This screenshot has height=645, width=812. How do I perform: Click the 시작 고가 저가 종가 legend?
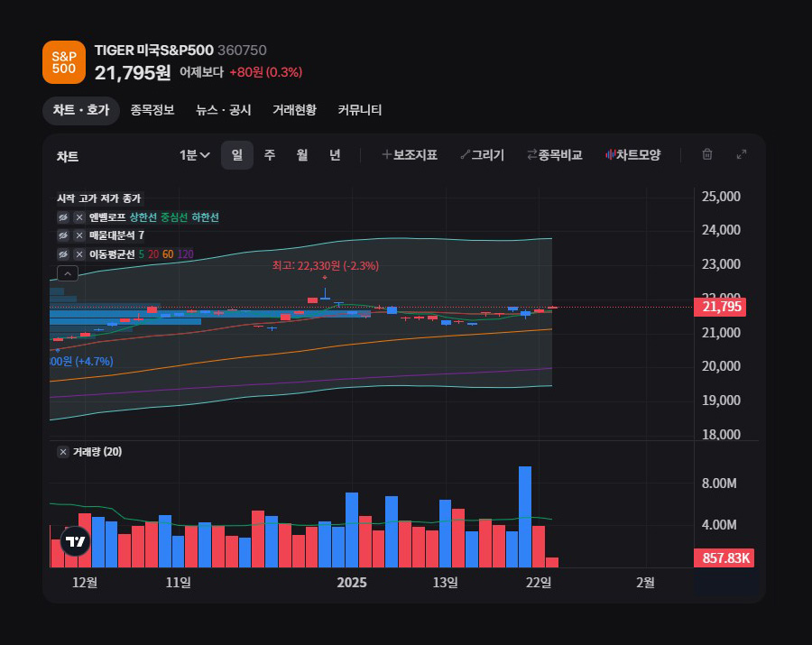pos(98,198)
